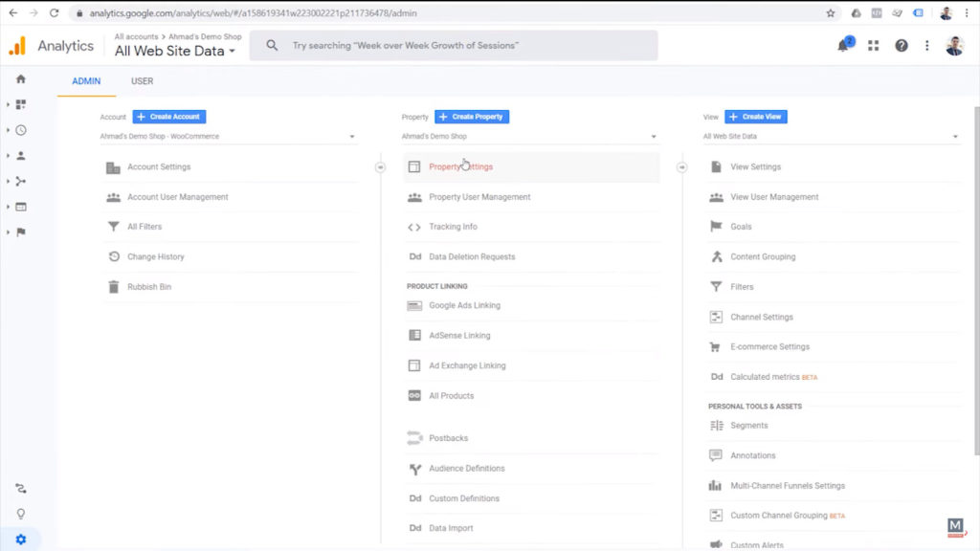980x551 pixels.
Task: Select the Home icon in the sidebar
Action: pyautogui.click(x=21, y=80)
